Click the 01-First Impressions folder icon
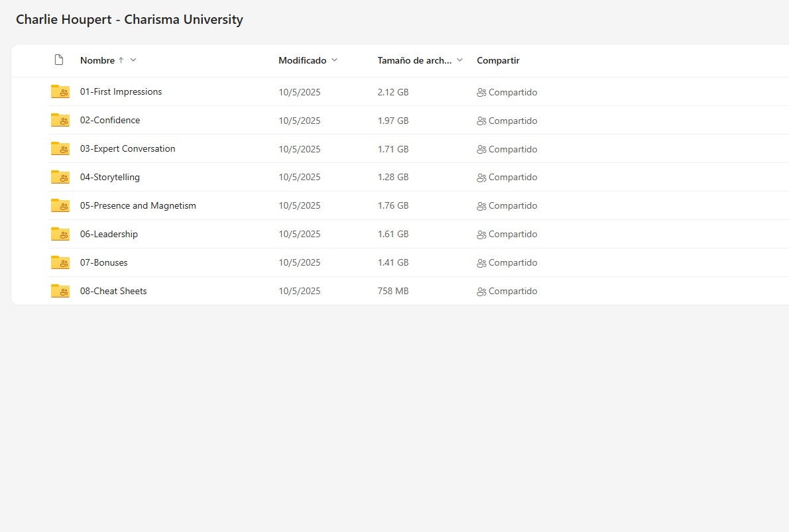Viewport: 789px width, 532px height. point(60,92)
